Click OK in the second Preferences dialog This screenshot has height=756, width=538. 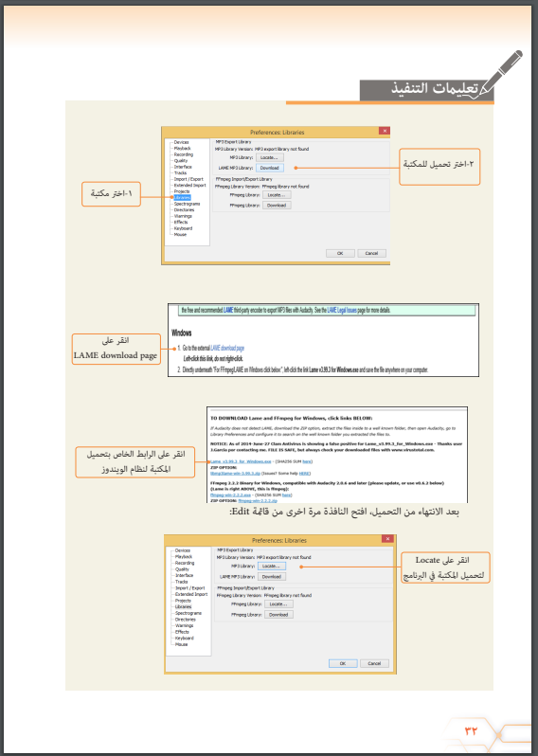[x=343, y=663]
